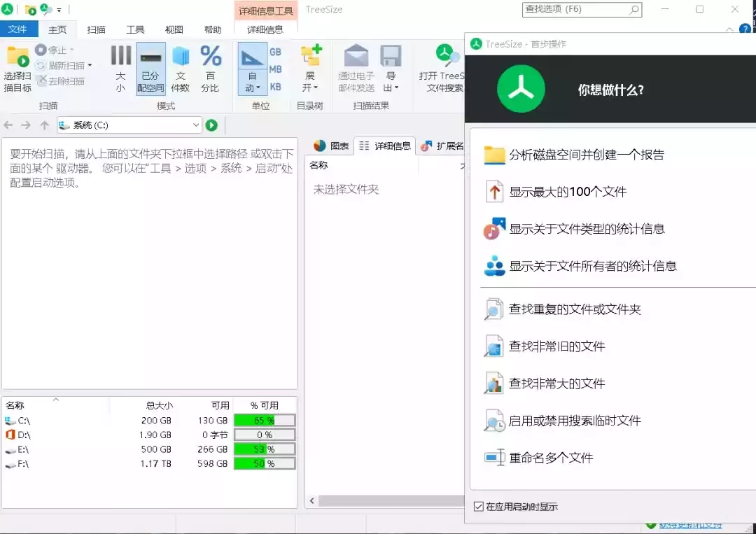This screenshot has height=534, width=756.
Task: Switch to the Chart (图表) pane tab
Action: click(330, 146)
